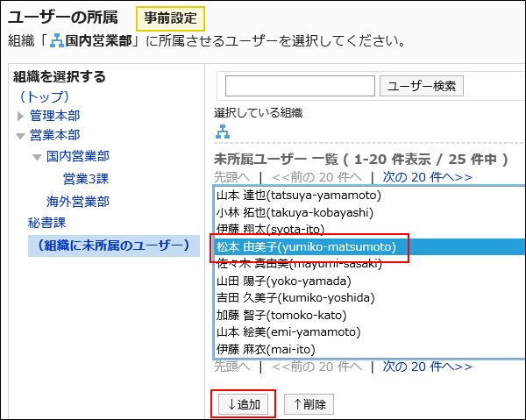
Task: Select user 山本 絵美(emi-yamamoto)
Action: click(369, 332)
